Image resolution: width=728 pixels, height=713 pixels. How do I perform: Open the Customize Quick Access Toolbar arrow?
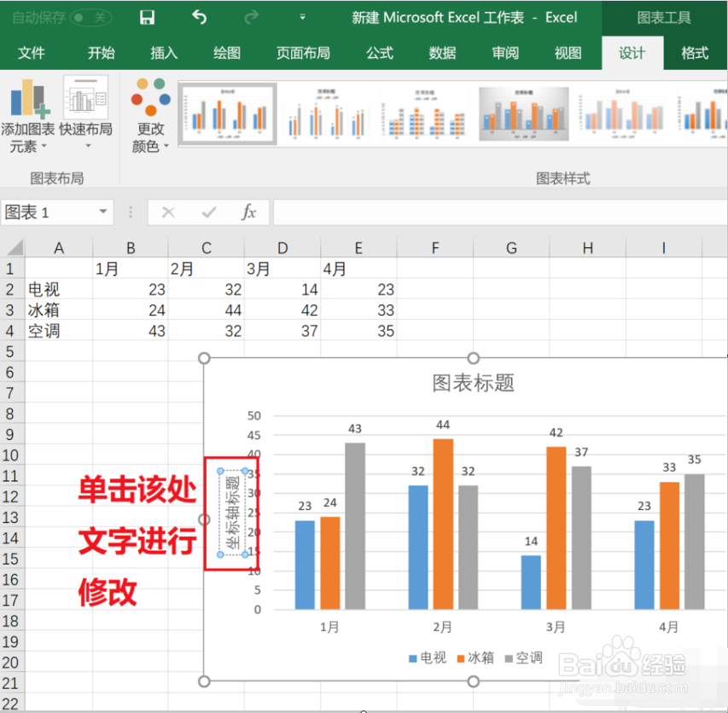[x=303, y=18]
